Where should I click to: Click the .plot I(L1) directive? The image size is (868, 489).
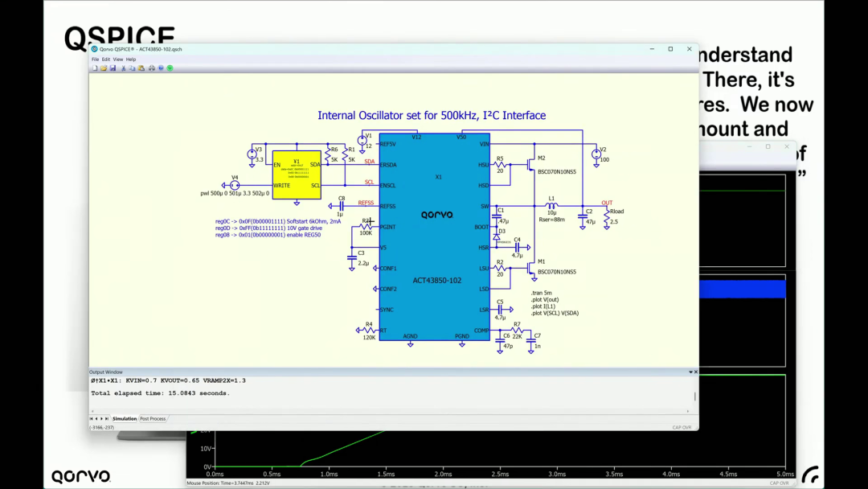[x=543, y=306]
